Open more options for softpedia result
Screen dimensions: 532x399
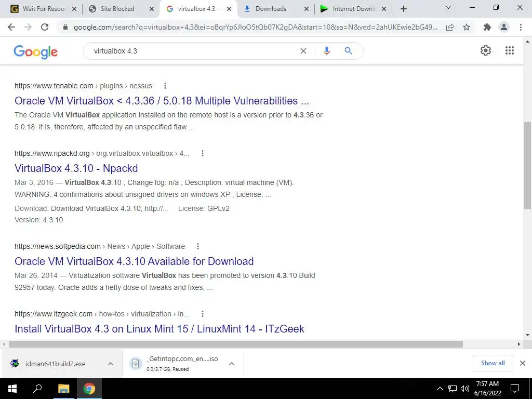[198, 246]
